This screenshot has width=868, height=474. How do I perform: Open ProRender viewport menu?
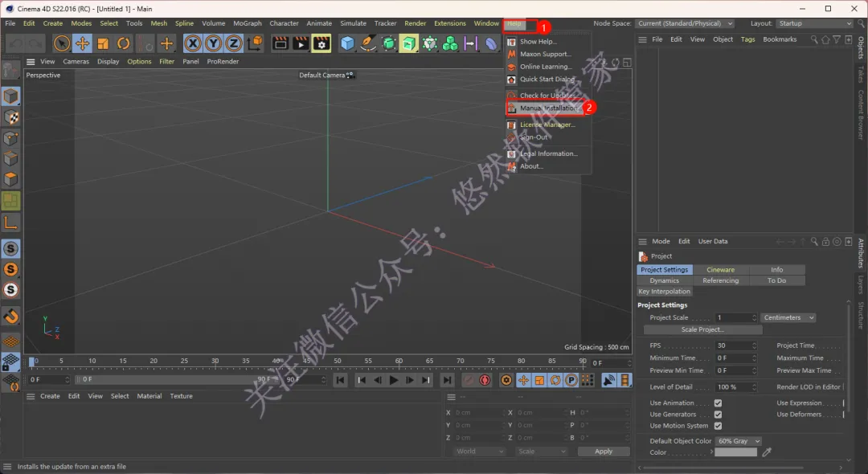[223, 61]
